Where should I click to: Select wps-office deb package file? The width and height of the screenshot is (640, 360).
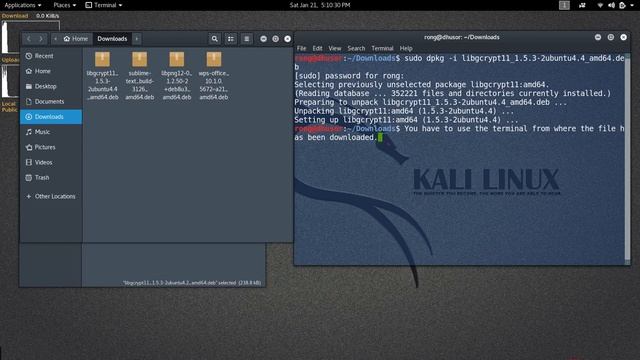coord(214,76)
